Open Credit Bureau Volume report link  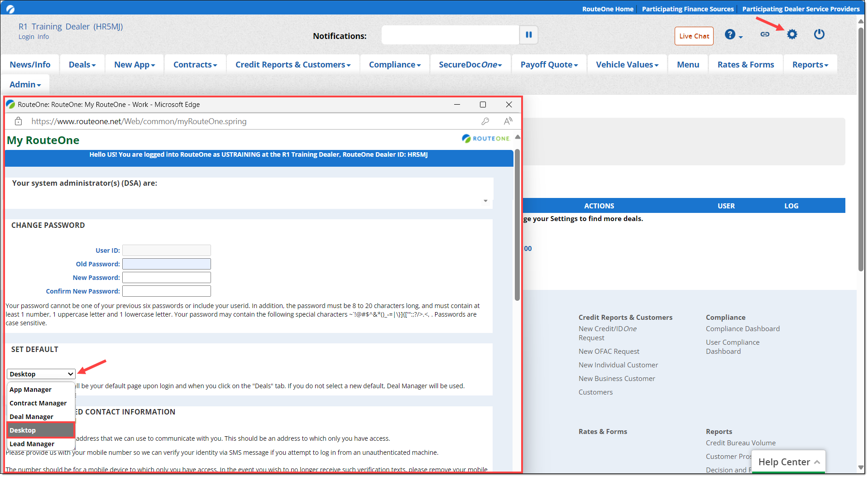coord(740,443)
